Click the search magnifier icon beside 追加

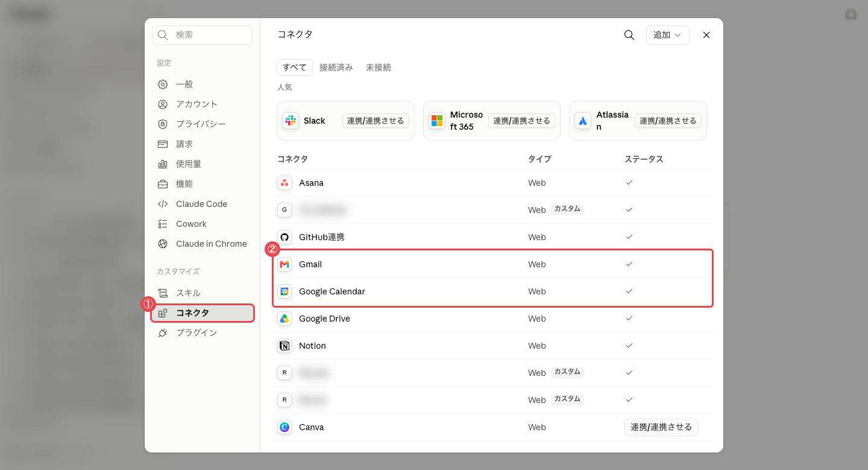[629, 35]
